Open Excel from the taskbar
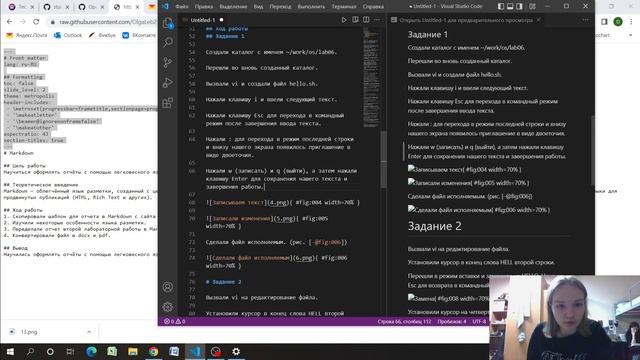 tap(112, 351)
